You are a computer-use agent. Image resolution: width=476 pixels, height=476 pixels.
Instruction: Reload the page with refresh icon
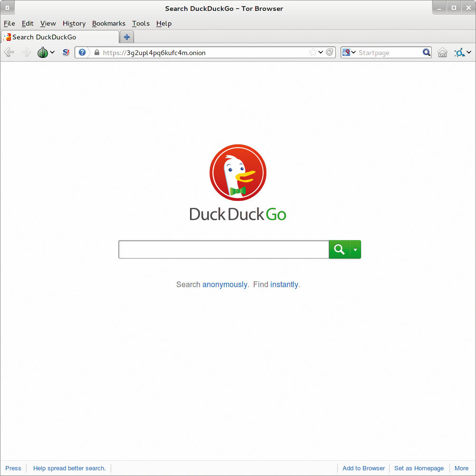click(x=330, y=52)
